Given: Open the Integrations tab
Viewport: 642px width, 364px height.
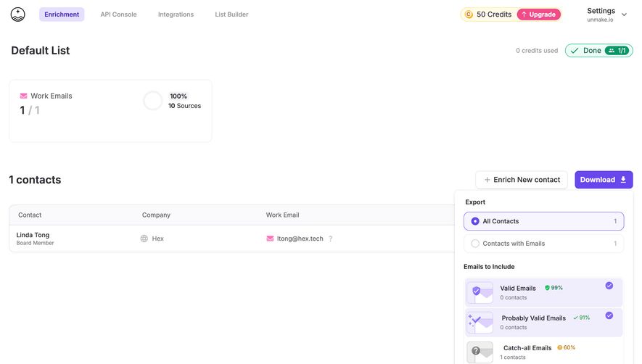Looking at the screenshot, I should (x=176, y=15).
